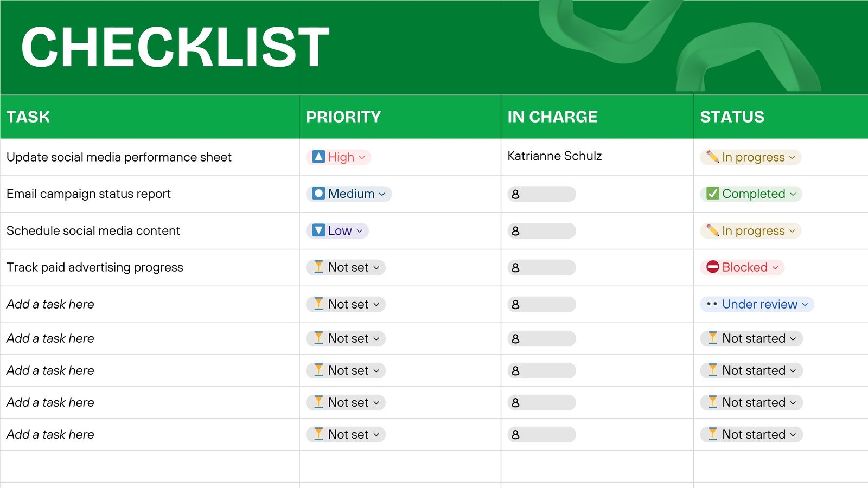This screenshot has width=868, height=488.
Task: Select the green checkmark on Completed status
Action: pyautogui.click(x=712, y=194)
